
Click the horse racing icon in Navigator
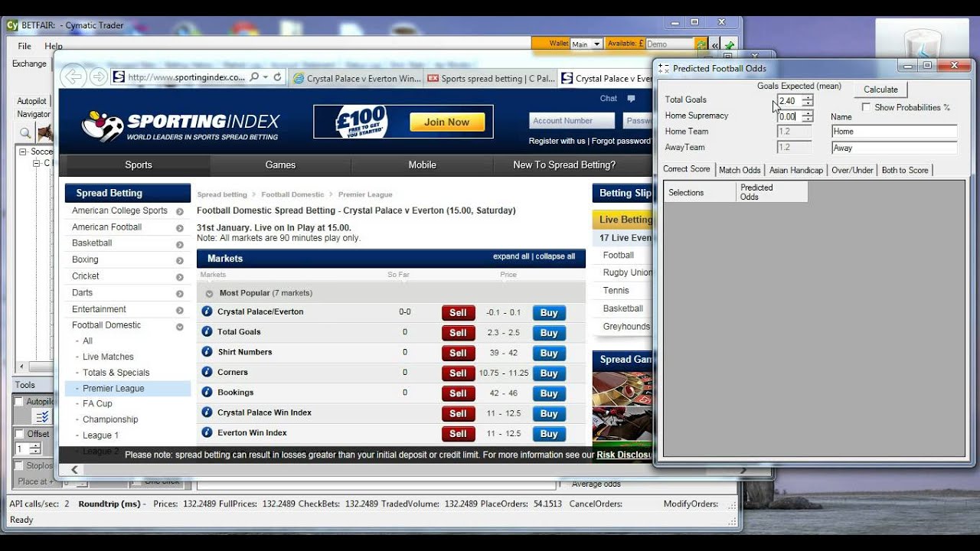pos(44,133)
